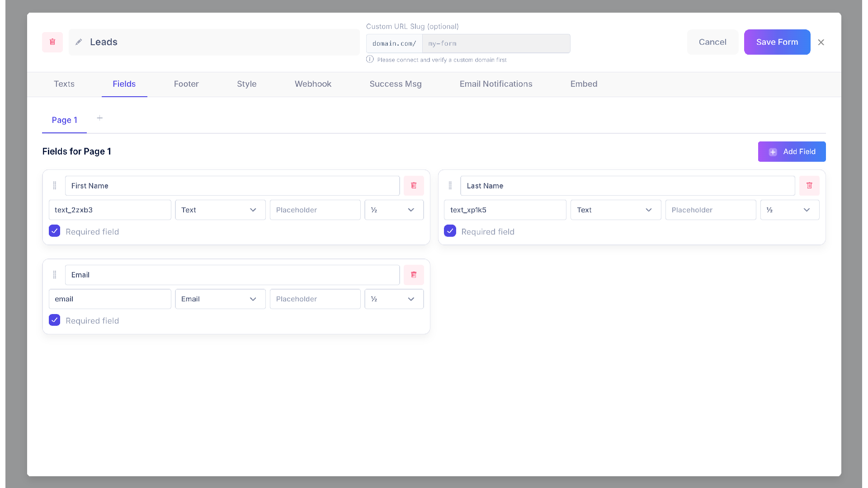This screenshot has height=488, width=868.
Task: Click the Save Form button
Action: point(777,42)
